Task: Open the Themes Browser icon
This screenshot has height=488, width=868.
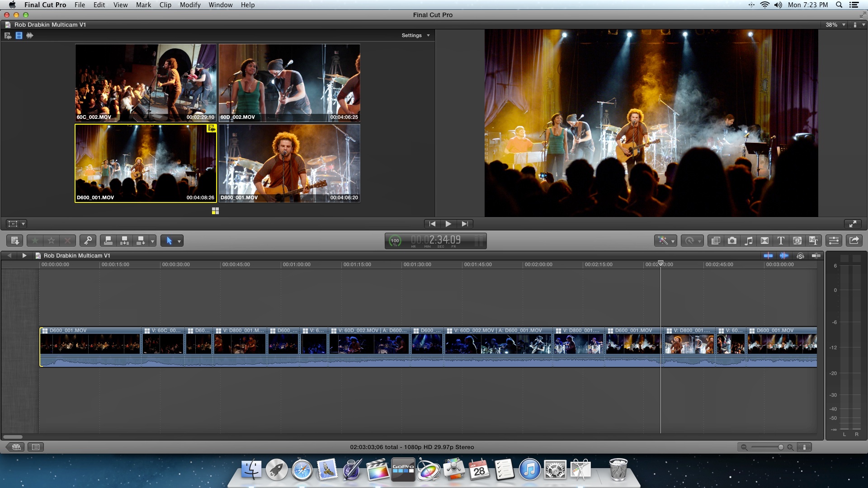Action: tap(813, 241)
